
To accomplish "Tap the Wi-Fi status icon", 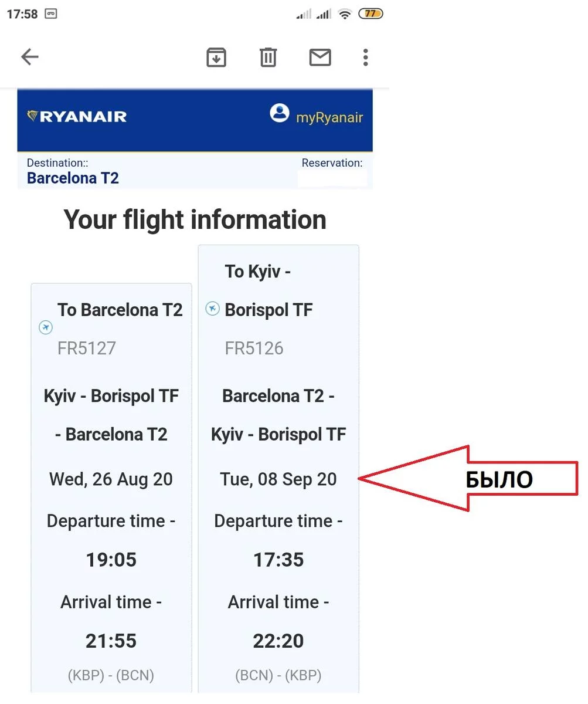I will coord(345,14).
